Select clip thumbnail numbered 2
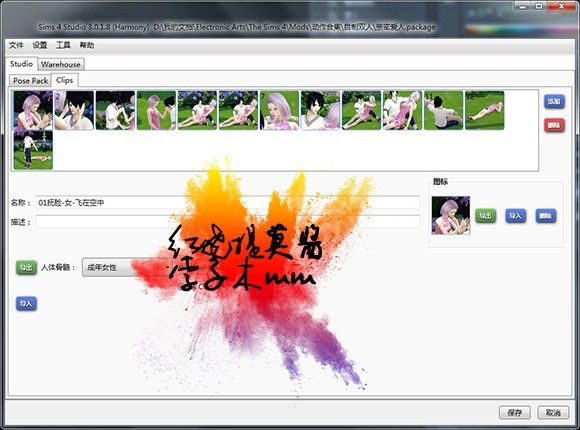Viewport: 580px width, 430px height. [74, 110]
